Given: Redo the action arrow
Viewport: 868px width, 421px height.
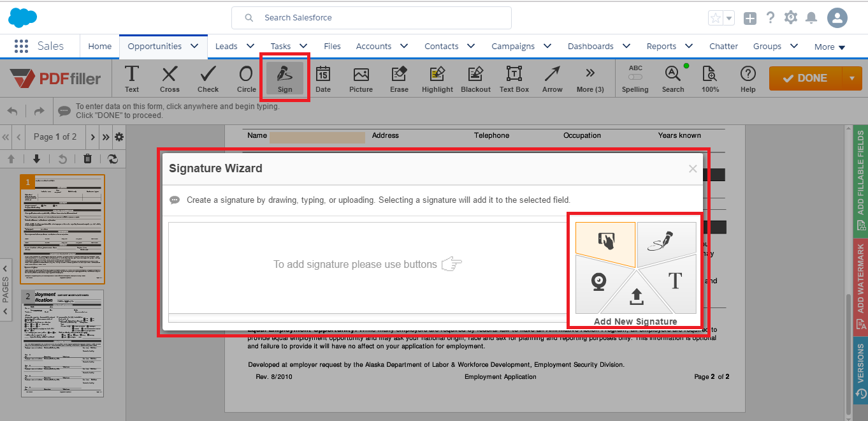Looking at the screenshot, I should point(39,111).
